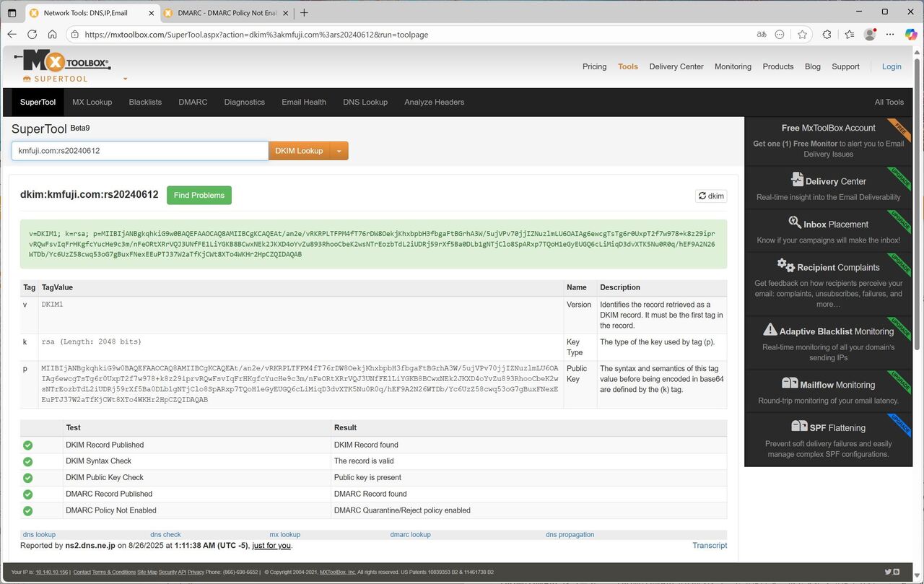Viewport: 924px width, 584px height.
Task: Click the dkim refresh button
Action: point(711,196)
